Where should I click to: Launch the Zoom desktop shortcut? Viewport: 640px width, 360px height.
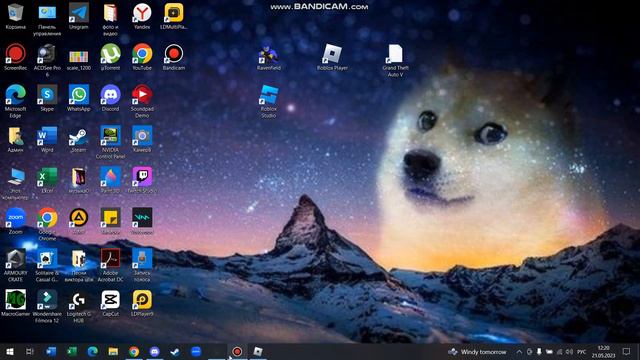click(16, 222)
